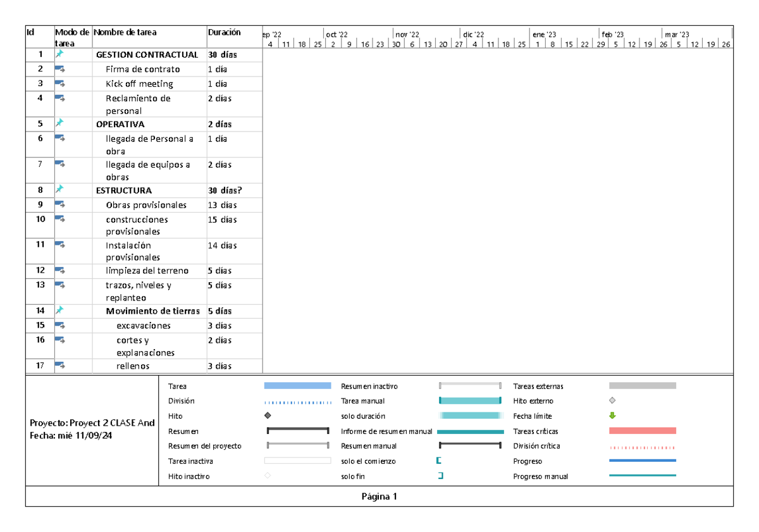Click the solo el comienzo bracket symbol
759x532 pixels.
[439, 461]
